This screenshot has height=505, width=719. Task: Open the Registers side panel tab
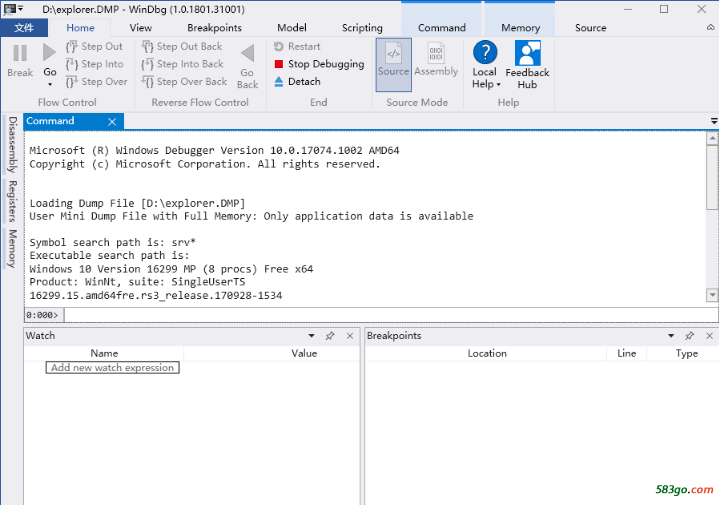tap(12, 201)
